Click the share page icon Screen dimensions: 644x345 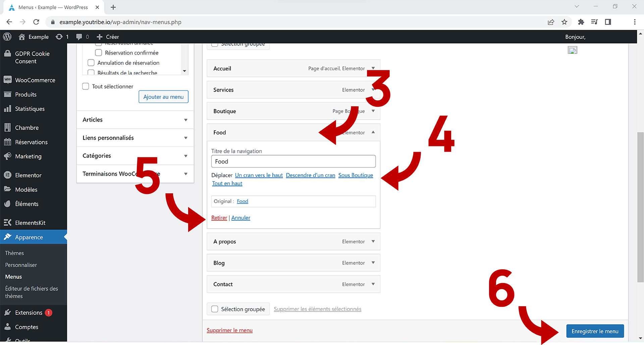pos(551,22)
